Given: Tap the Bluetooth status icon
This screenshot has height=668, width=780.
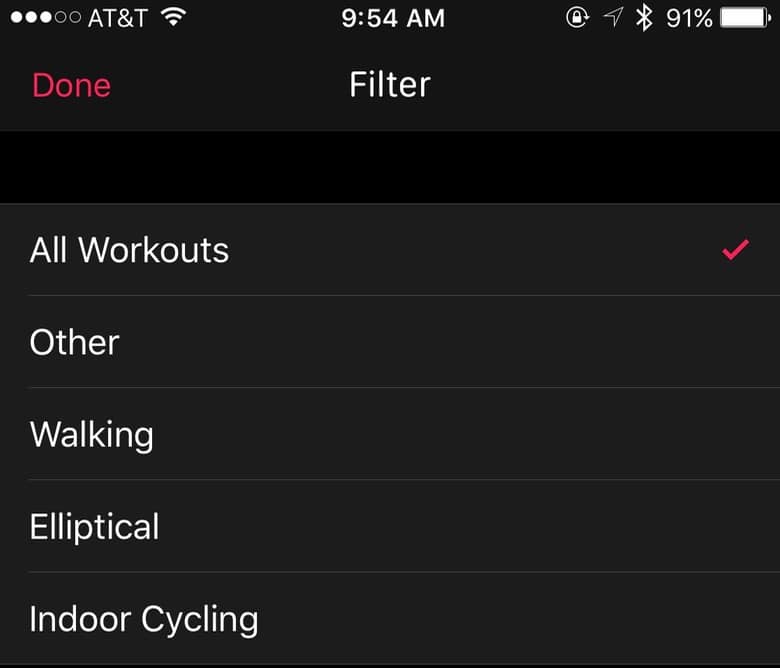Looking at the screenshot, I should click(x=644, y=17).
